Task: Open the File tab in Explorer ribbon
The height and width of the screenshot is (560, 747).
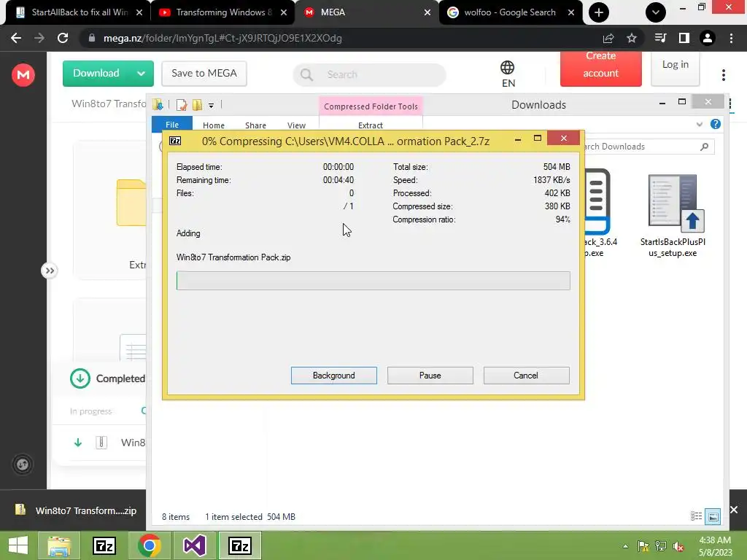Action: [172, 125]
